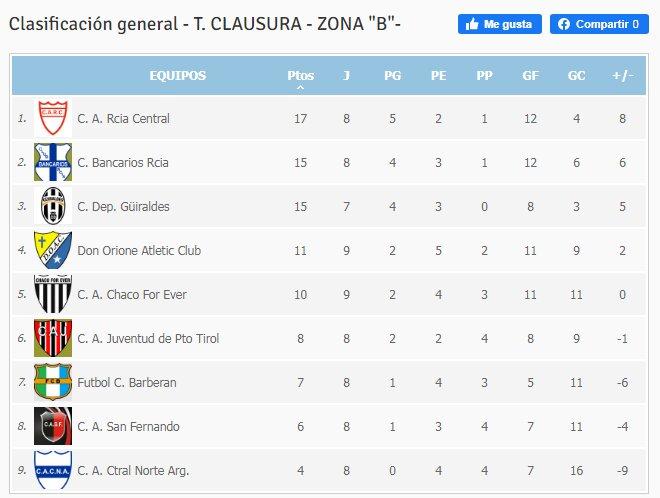The width and height of the screenshot is (660, 498).
Task: Sort standings by GF column header
Action: pyautogui.click(x=530, y=76)
